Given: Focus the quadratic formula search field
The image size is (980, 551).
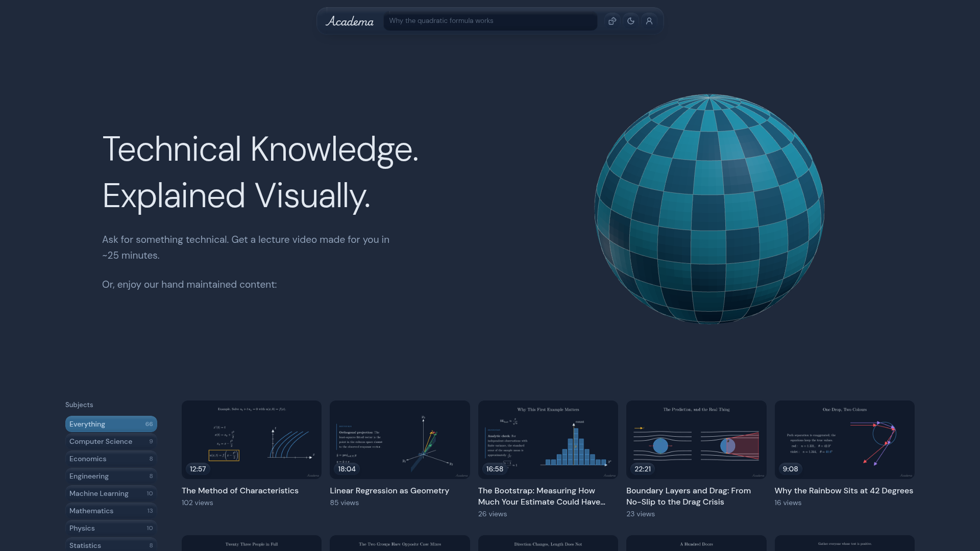Looking at the screenshot, I should (x=491, y=21).
